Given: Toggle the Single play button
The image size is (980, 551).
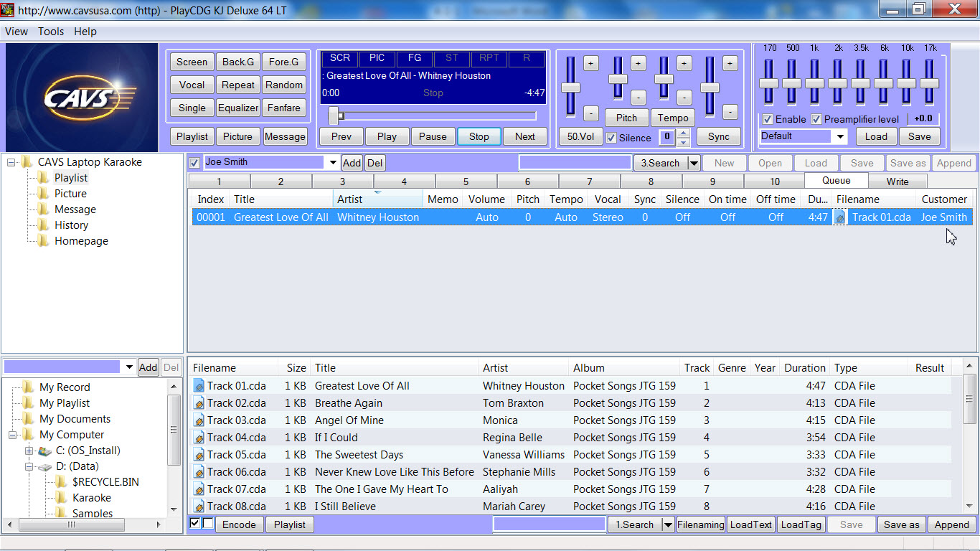Looking at the screenshot, I should pos(192,108).
